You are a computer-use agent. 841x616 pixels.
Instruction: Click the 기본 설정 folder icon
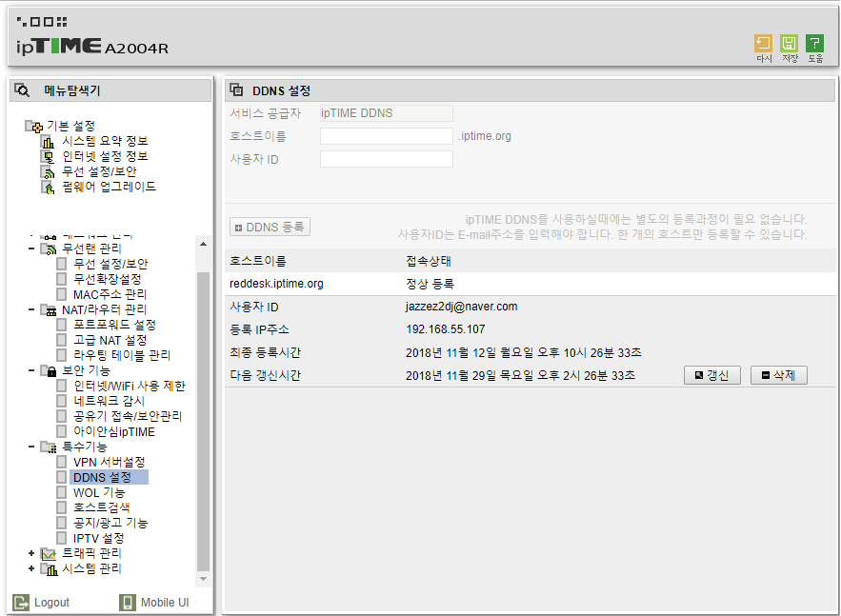tap(34, 127)
